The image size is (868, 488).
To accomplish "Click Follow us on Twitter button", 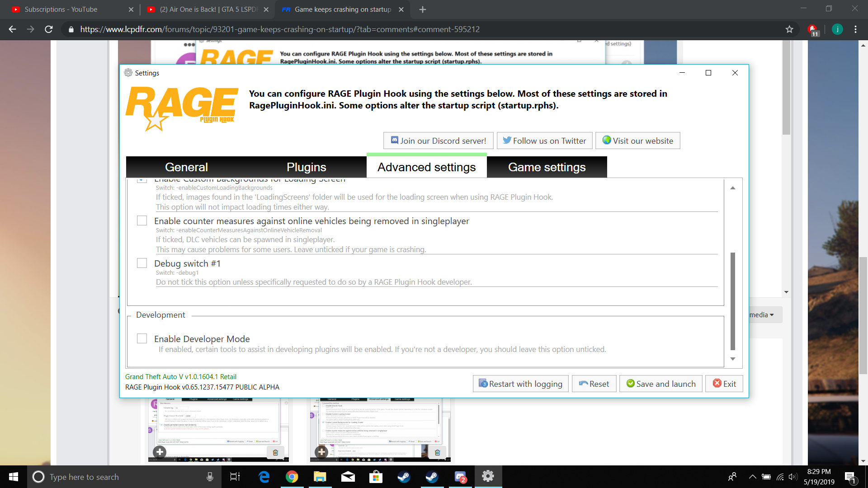I will 544,141.
